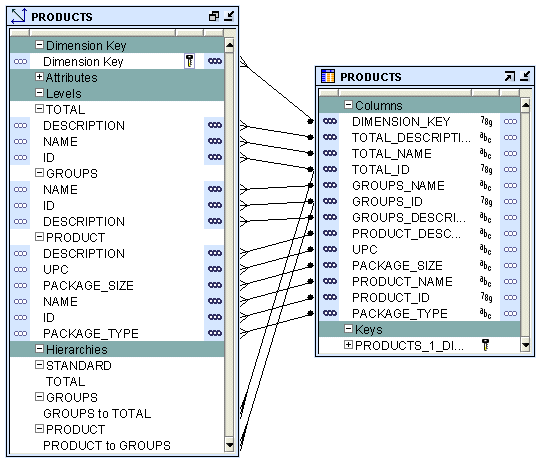Click the key icon next to PRODUCTS_1_DI...
This screenshot has height=465, width=547.
[485, 345]
